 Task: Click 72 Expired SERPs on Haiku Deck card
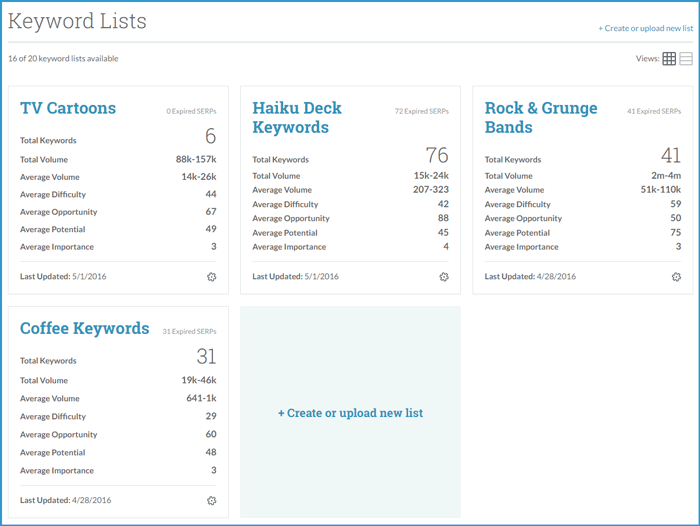[421, 111]
